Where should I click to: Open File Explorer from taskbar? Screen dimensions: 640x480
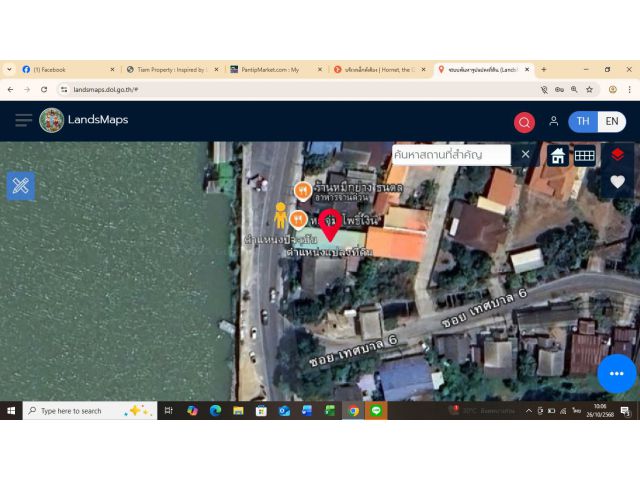point(238,411)
